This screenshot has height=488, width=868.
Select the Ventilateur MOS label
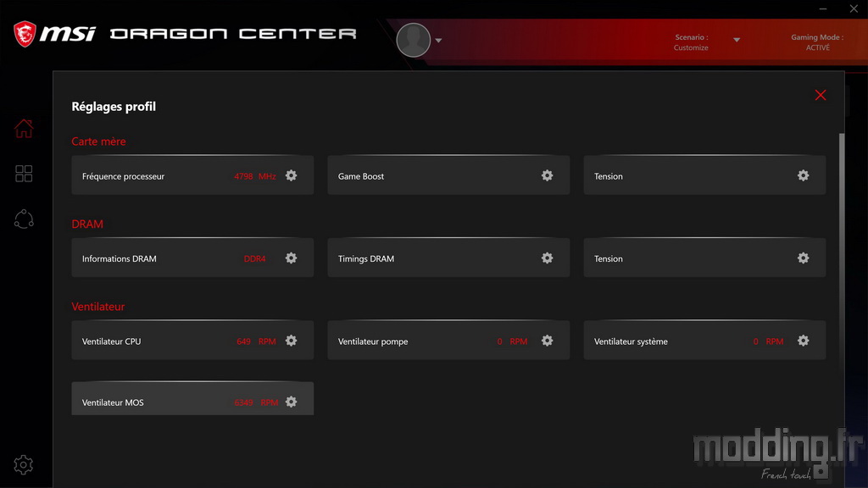(113, 402)
